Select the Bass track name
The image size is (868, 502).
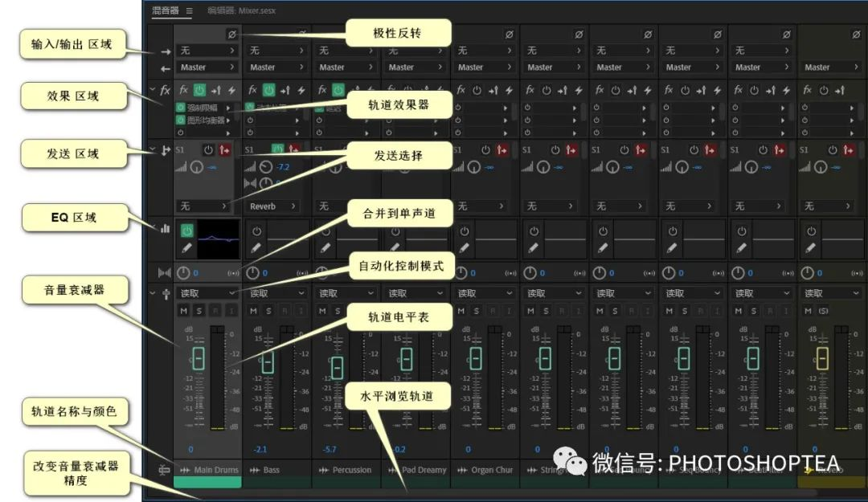(x=272, y=470)
